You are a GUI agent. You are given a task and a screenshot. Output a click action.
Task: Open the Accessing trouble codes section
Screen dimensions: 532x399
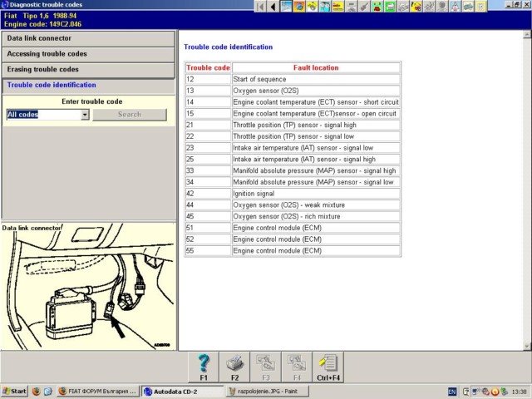point(87,54)
